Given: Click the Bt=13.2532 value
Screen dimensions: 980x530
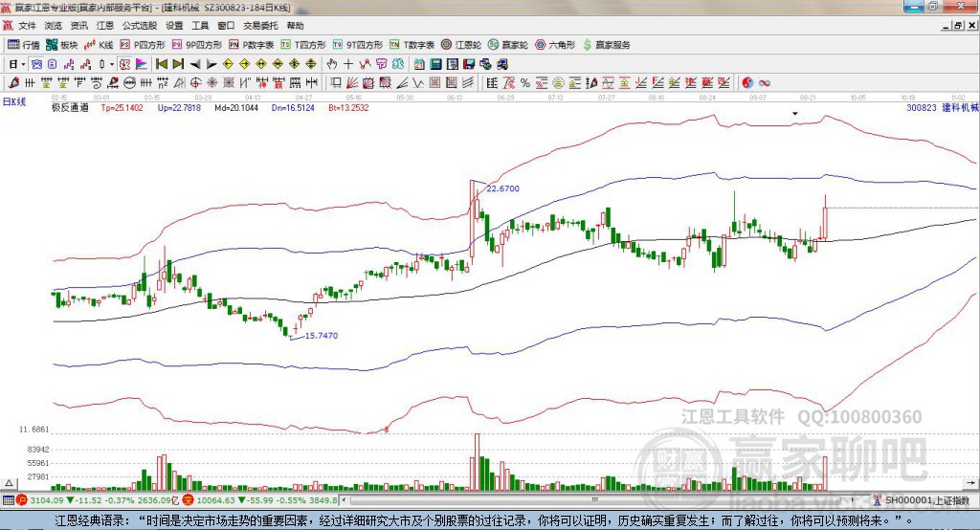Looking at the screenshot, I should [x=348, y=107].
